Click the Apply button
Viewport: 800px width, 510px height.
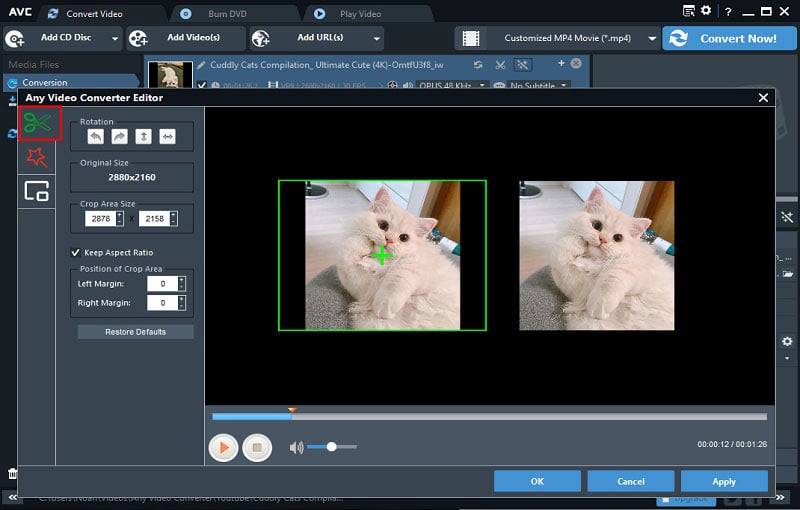[724, 481]
